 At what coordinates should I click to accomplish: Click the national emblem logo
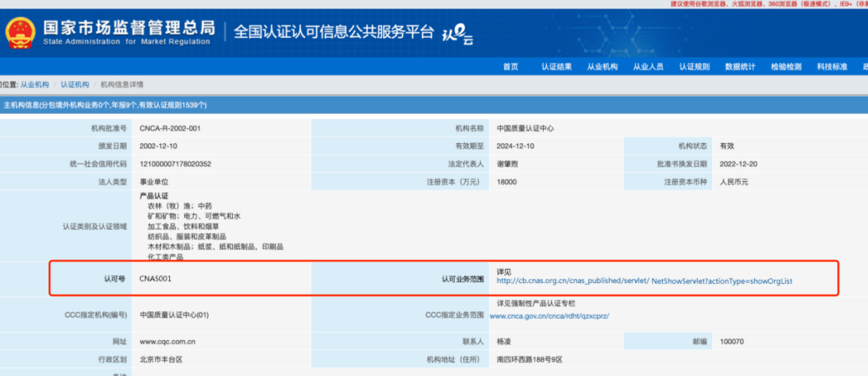[20, 33]
